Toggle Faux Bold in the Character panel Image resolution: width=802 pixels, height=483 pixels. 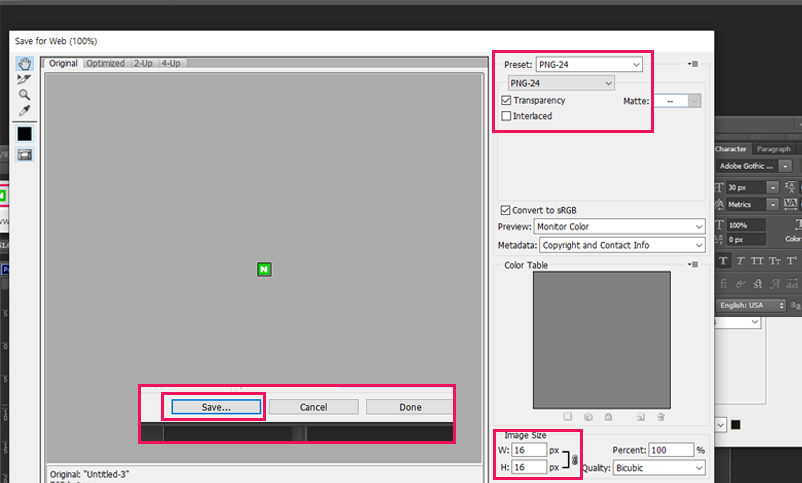(723, 261)
